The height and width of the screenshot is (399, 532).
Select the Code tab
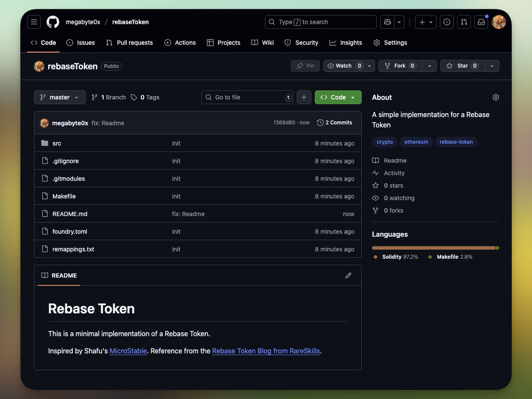point(43,43)
